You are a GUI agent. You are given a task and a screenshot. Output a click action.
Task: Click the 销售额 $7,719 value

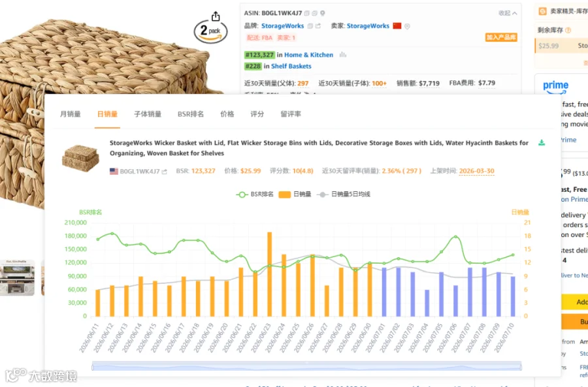429,83
